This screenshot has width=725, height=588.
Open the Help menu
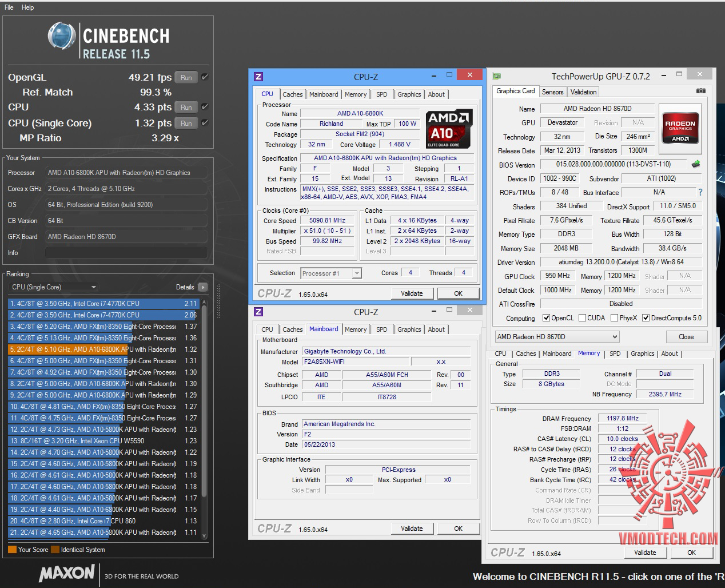tap(28, 7)
